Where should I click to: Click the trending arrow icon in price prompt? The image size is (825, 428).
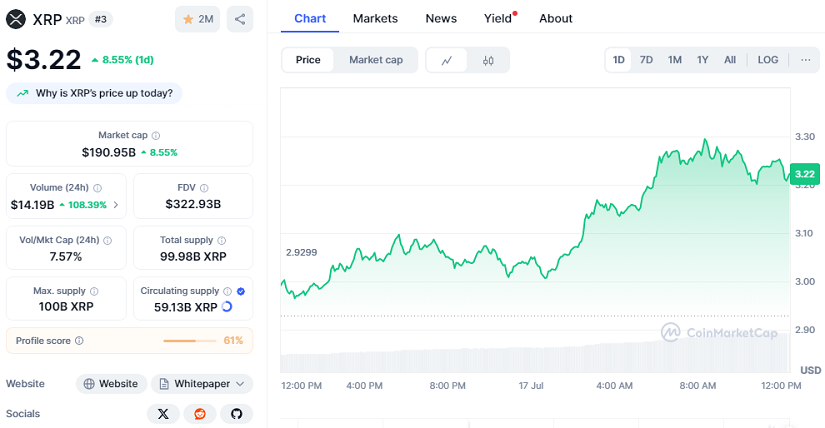click(23, 93)
